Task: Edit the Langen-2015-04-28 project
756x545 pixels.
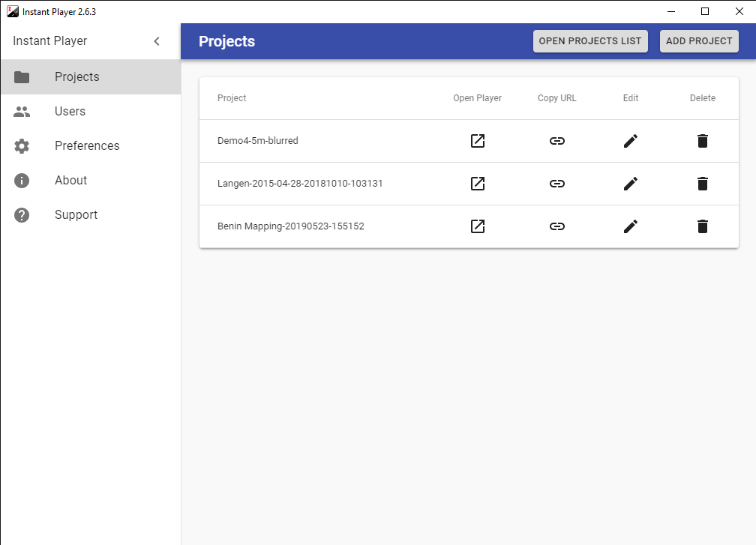Action: pos(630,184)
